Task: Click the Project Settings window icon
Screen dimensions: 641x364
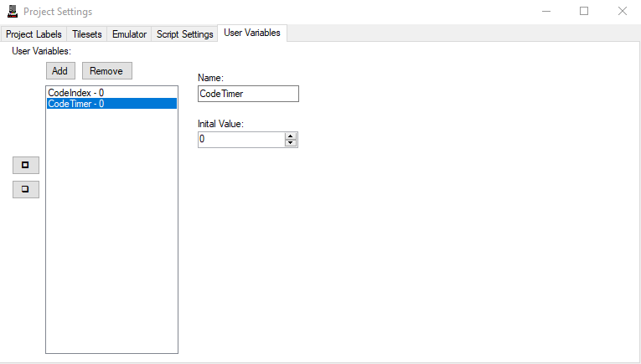Action: (13, 12)
